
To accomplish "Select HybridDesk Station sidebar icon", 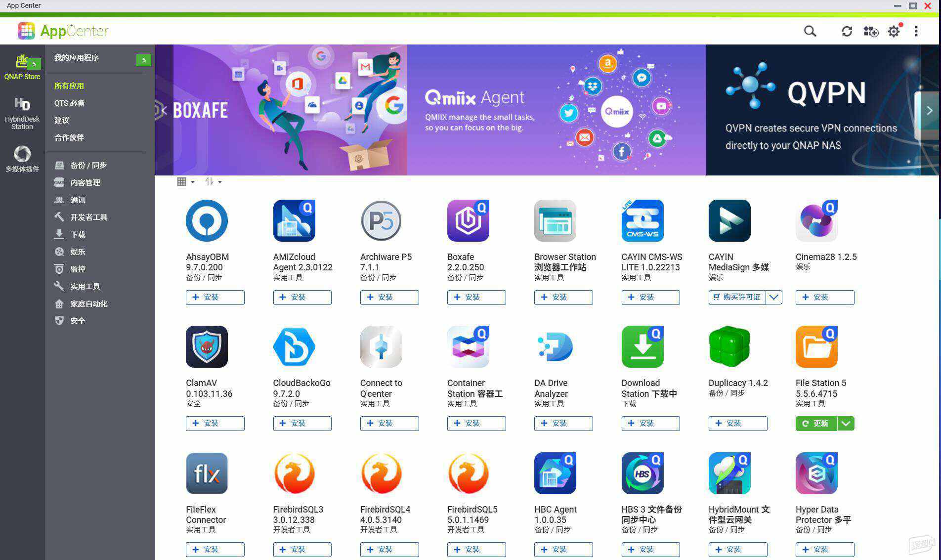I will [x=22, y=114].
